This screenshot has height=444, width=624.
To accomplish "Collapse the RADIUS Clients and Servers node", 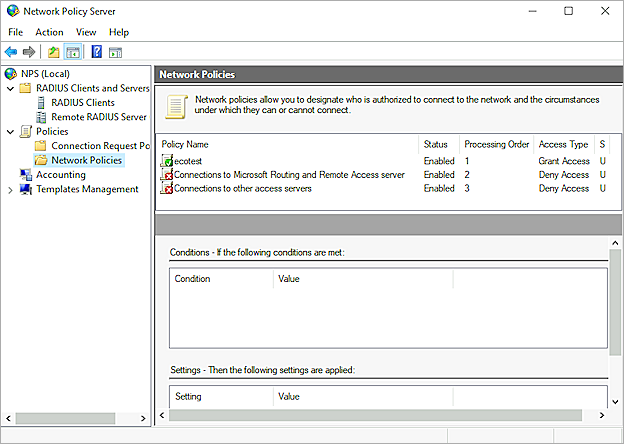I will [11, 88].
